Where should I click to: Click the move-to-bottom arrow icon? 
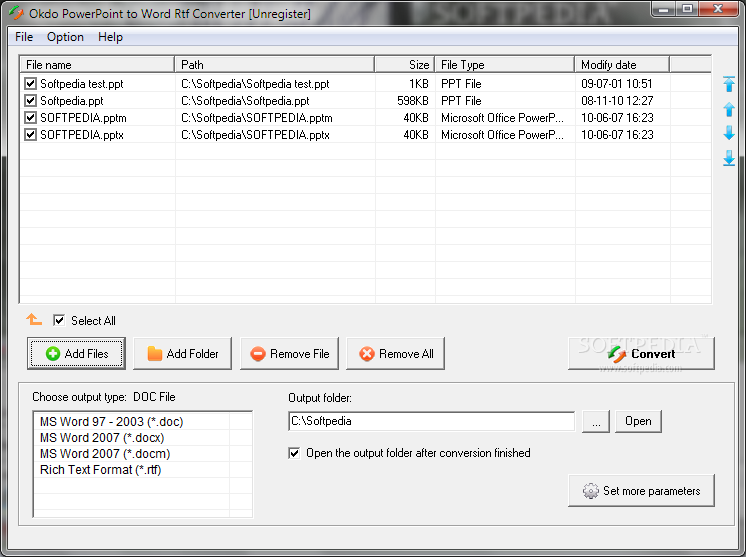729,158
